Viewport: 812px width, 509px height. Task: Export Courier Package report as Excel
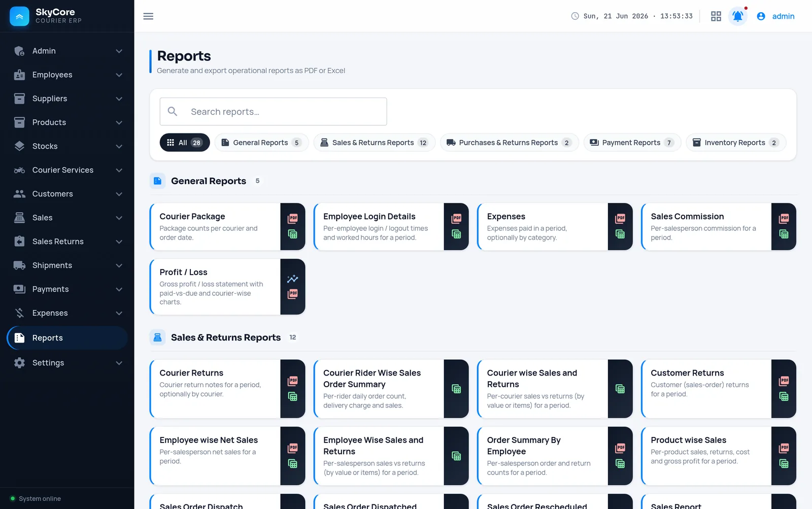[x=293, y=234]
